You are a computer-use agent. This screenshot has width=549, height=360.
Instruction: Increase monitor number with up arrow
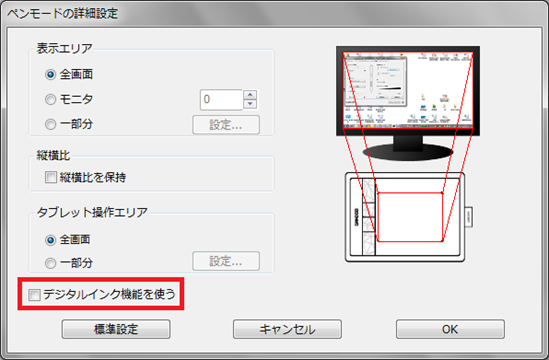click(x=250, y=95)
